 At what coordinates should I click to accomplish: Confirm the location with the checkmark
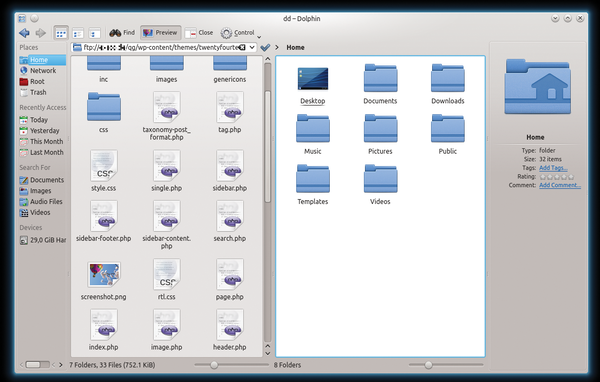click(265, 47)
